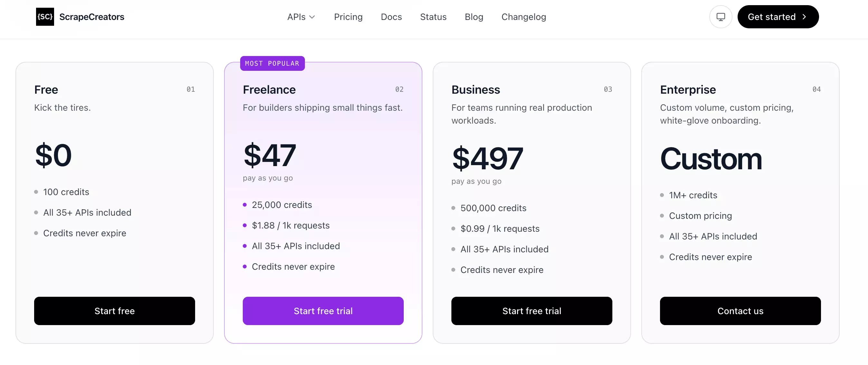The height and width of the screenshot is (365, 868).
Task: Click the ScrapeCreators brand name
Action: pyautogui.click(x=92, y=17)
